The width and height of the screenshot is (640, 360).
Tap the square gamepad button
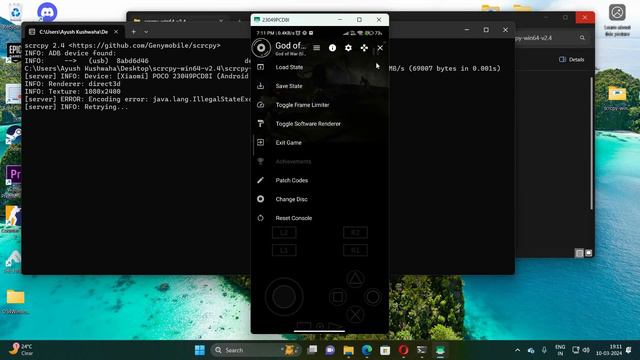coord(338,297)
